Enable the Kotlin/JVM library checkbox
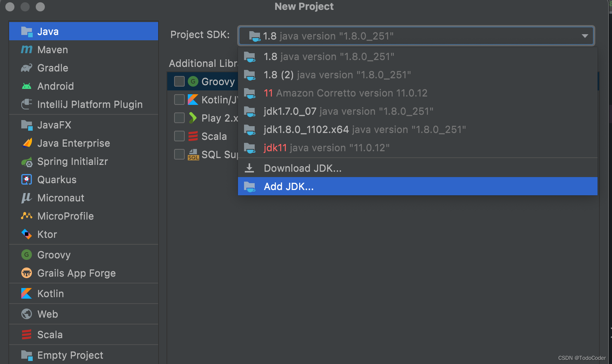Viewport: 612px width, 364px height. click(179, 100)
